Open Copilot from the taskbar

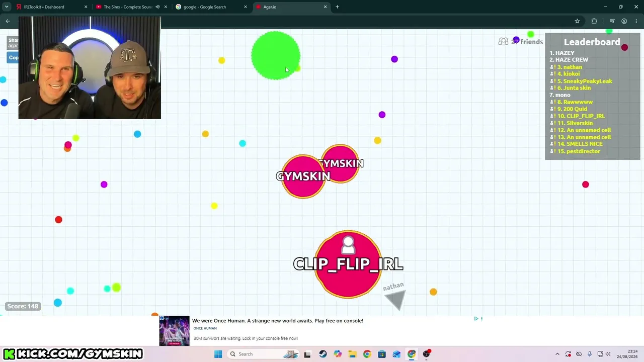(x=338, y=354)
